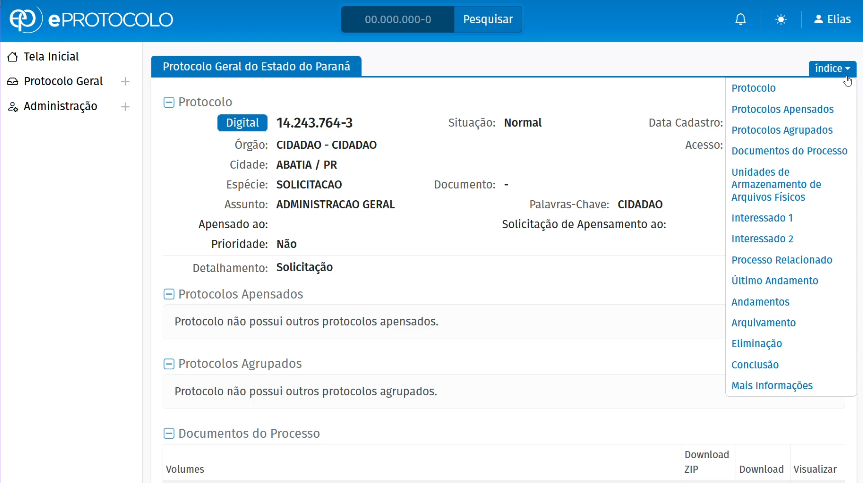Select Arquivamento in index menu

pyautogui.click(x=763, y=323)
